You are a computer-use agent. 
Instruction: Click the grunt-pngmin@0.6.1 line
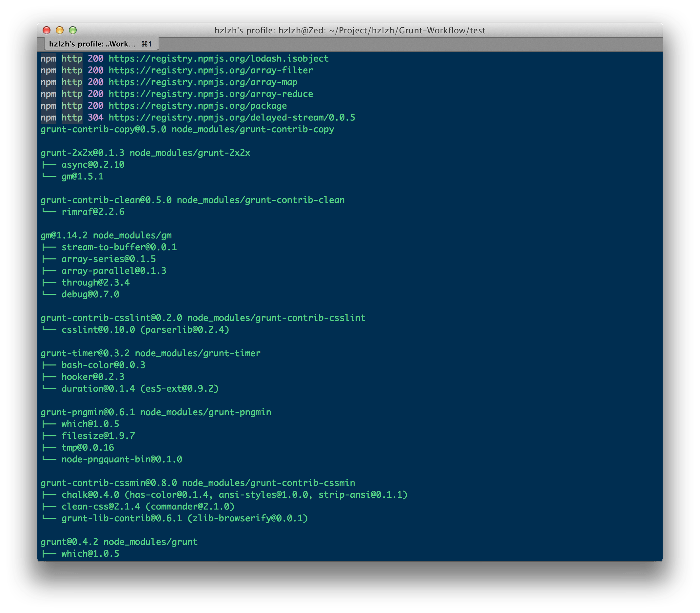(156, 412)
